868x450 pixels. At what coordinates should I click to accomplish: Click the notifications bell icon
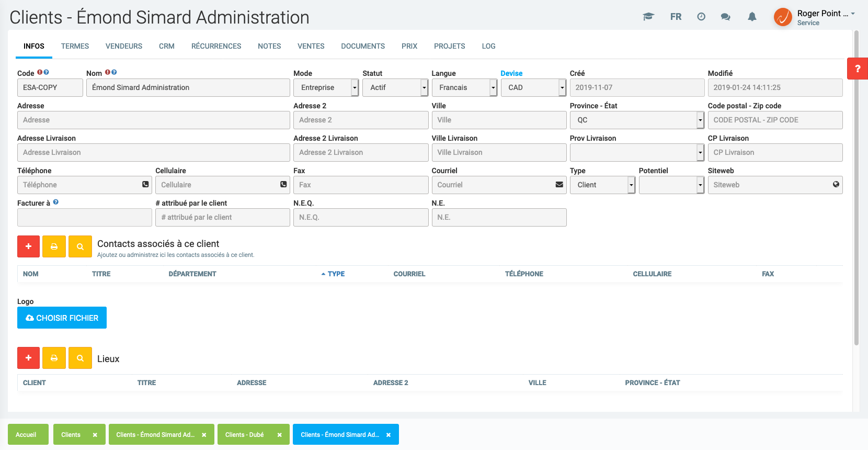pyautogui.click(x=752, y=17)
